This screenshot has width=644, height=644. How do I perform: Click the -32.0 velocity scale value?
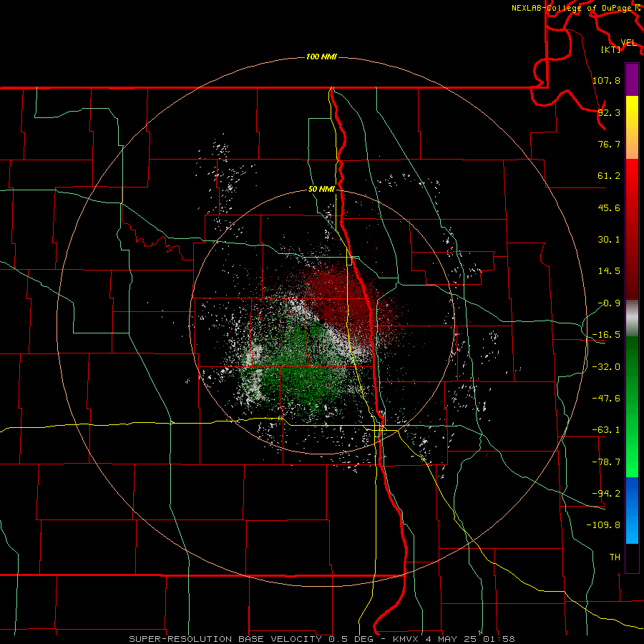tap(606, 367)
